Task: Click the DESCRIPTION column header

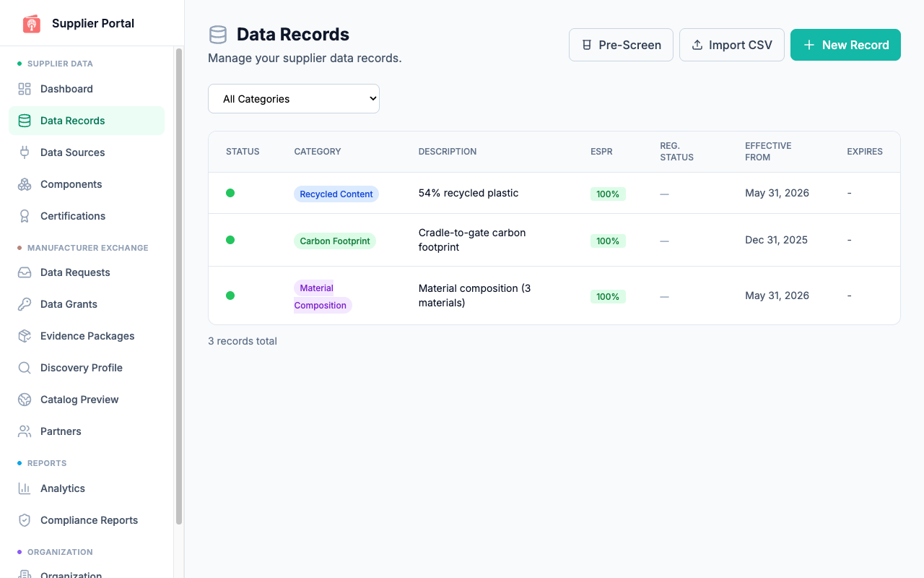Action: click(448, 152)
